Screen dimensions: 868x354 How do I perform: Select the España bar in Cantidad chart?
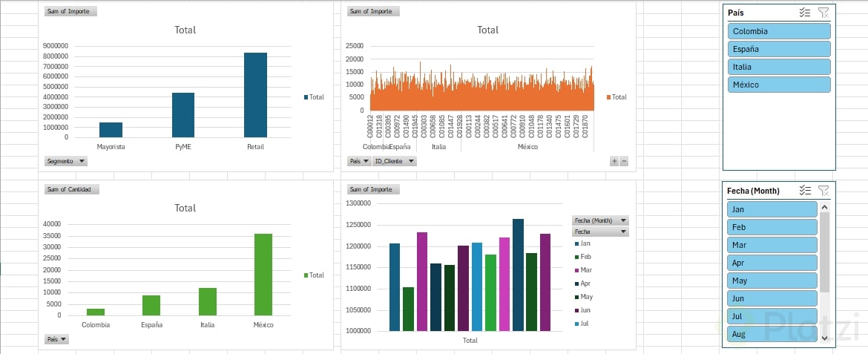[151, 305]
